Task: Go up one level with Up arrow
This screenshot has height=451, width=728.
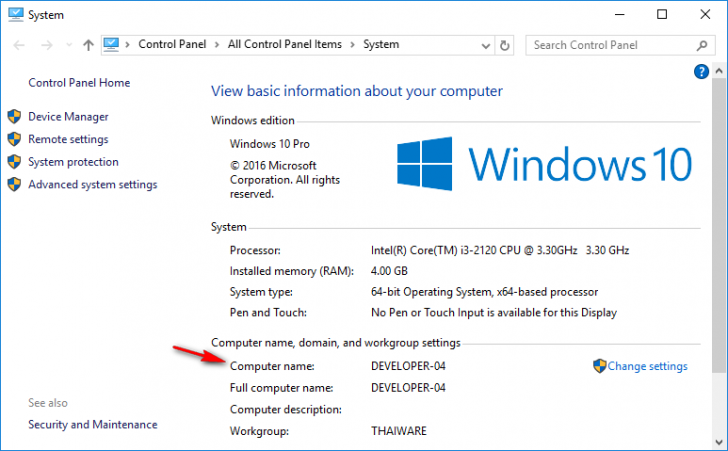Action: click(88, 45)
